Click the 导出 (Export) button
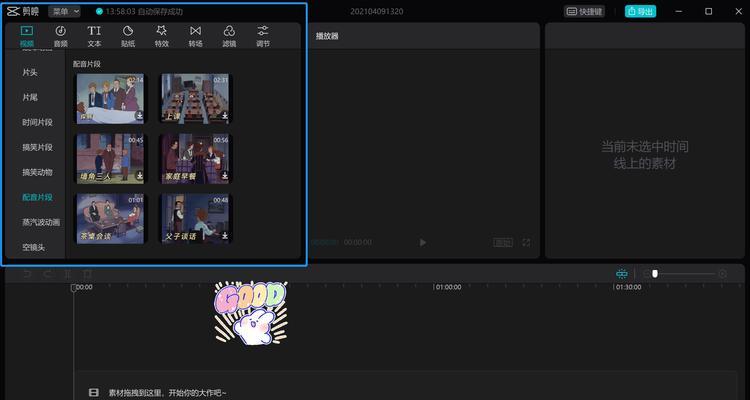 click(640, 11)
